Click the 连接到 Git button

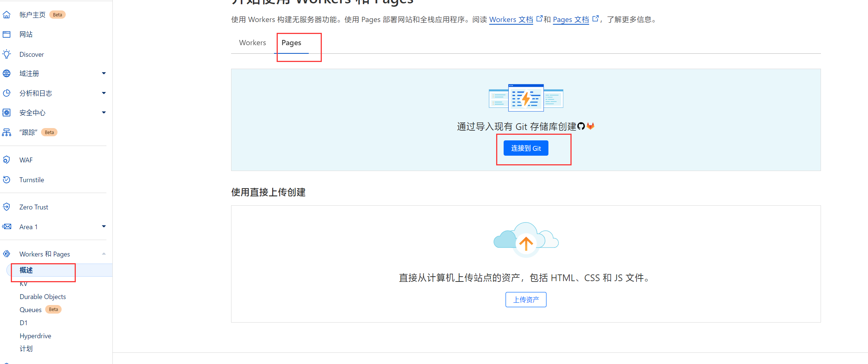pyautogui.click(x=526, y=148)
